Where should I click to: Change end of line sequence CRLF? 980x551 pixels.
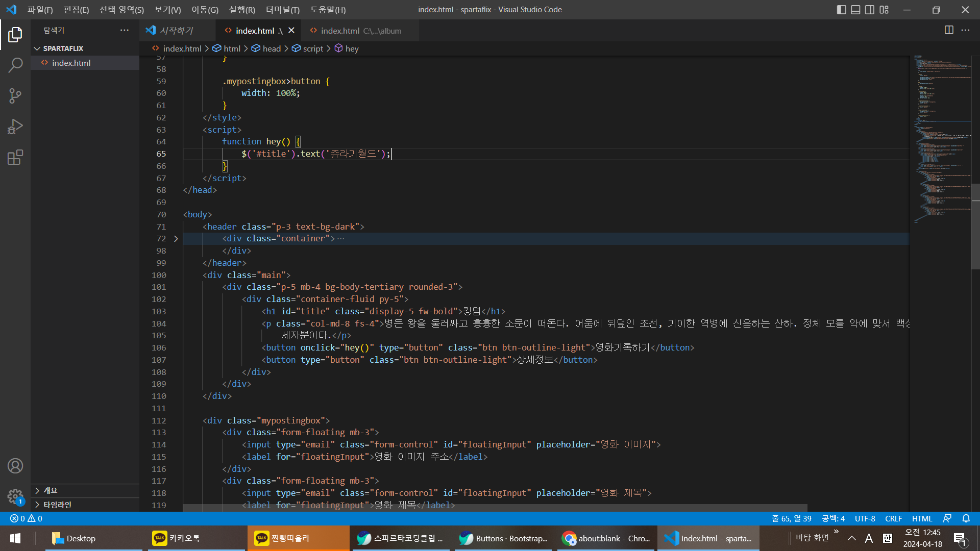(x=893, y=518)
